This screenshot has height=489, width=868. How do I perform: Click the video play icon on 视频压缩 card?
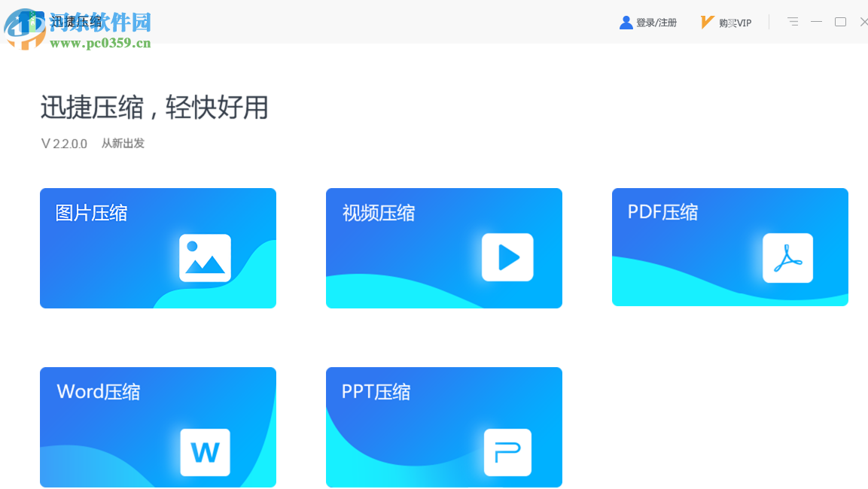click(x=507, y=258)
